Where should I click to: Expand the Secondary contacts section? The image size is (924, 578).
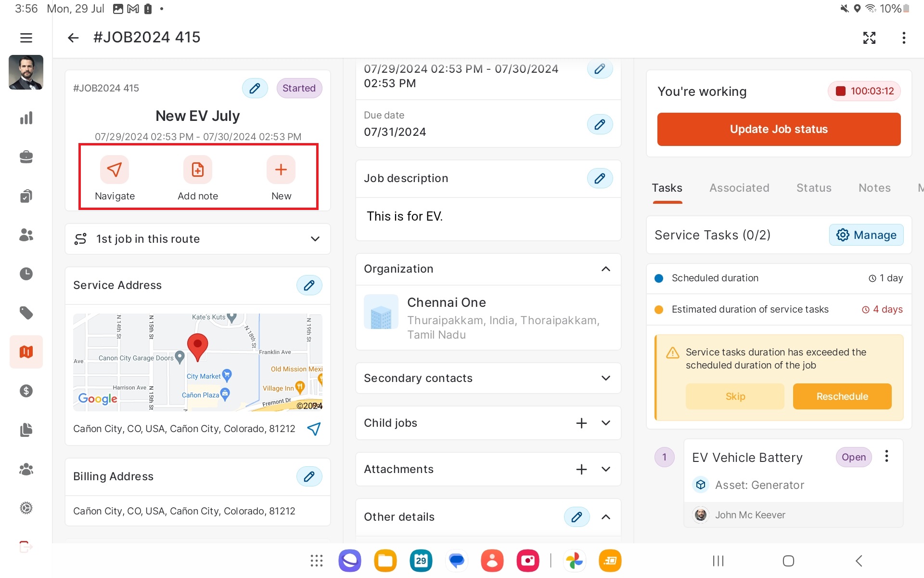pyautogui.click(x=606, y=378)
